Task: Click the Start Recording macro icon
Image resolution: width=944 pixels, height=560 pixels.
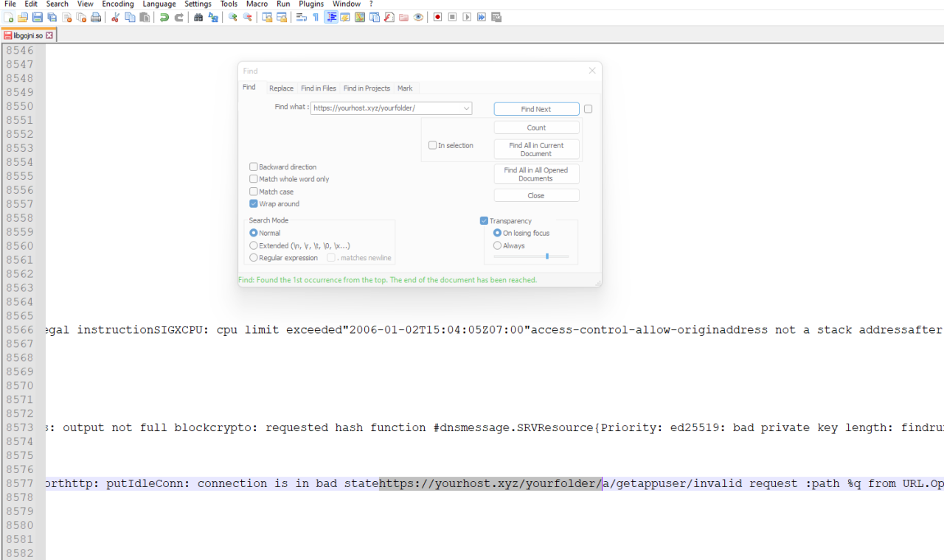Action: [x=437, y=17]
